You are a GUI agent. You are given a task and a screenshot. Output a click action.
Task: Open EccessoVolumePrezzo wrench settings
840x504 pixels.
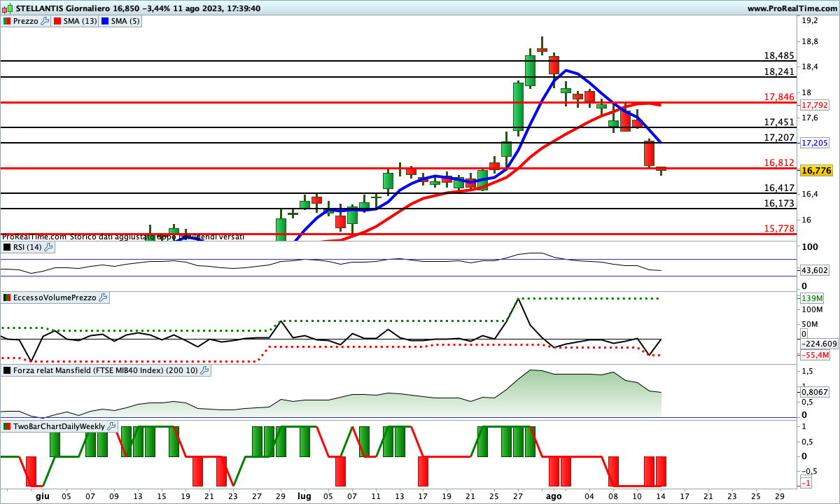click(104, 297)
